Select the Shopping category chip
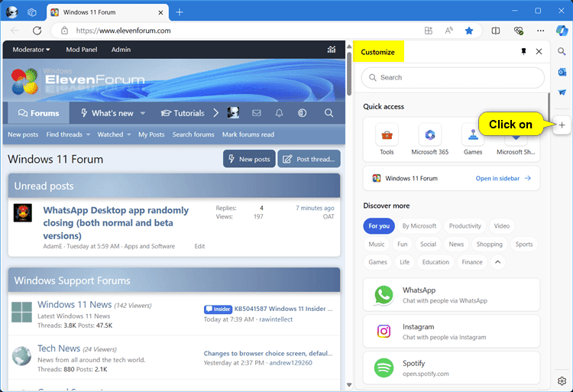 pos(489,244)
